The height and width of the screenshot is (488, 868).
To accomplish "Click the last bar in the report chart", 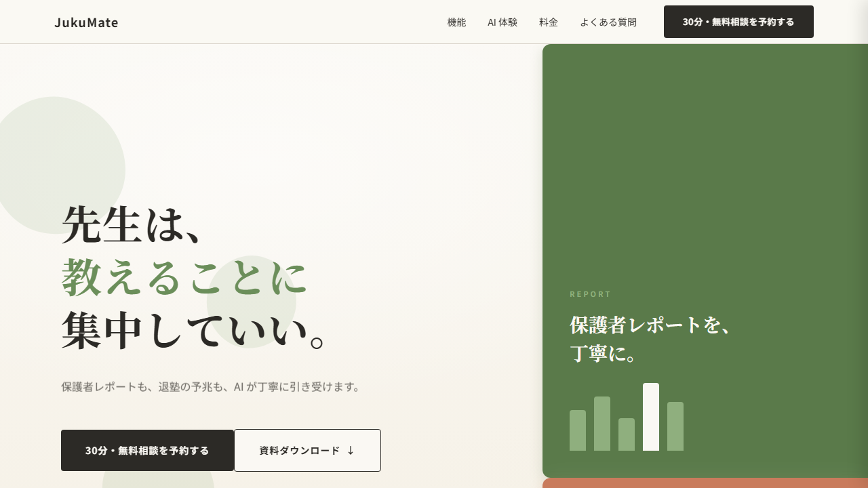I will pos(675,426).
